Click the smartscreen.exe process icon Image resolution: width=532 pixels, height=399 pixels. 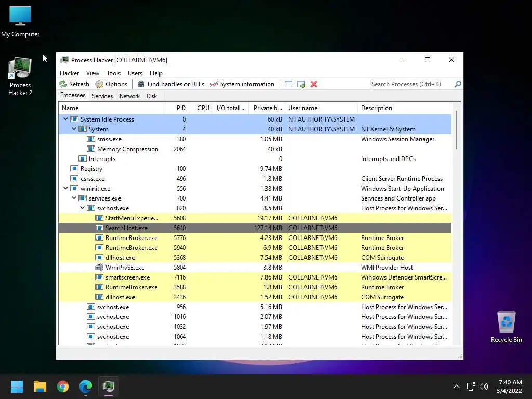[x=99, y=277]
